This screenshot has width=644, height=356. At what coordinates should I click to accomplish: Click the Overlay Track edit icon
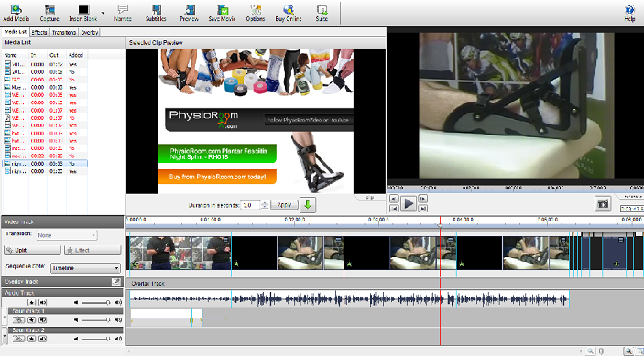coord(115,282)
